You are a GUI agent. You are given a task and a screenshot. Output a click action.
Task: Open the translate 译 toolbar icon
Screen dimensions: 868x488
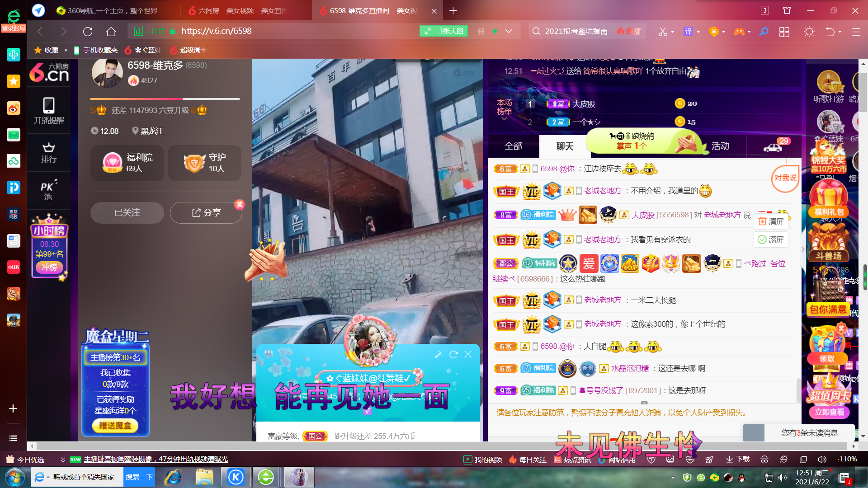coord(688,32)
